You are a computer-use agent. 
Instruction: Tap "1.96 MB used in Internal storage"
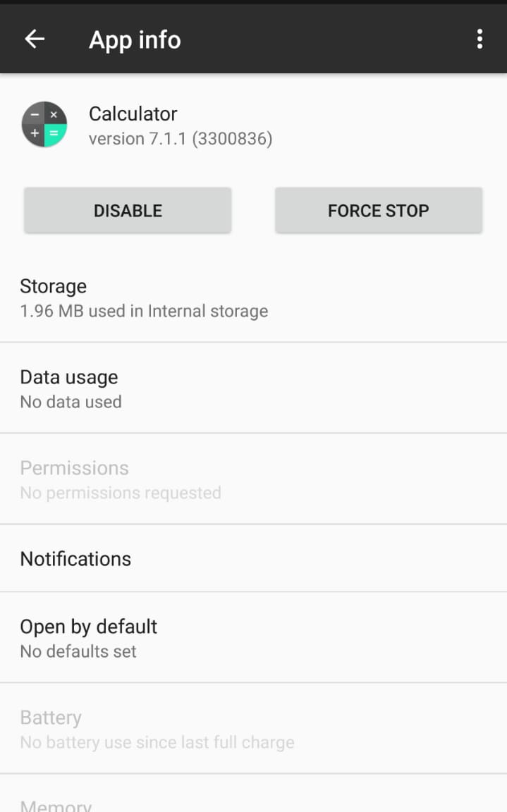pos(144,311)
